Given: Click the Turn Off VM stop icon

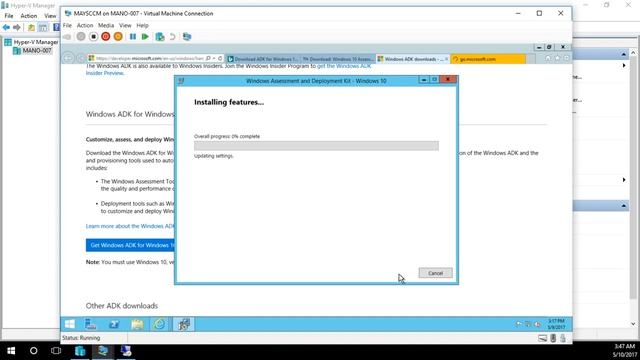Looking at the screenshot, I should (x=93, y=37).
